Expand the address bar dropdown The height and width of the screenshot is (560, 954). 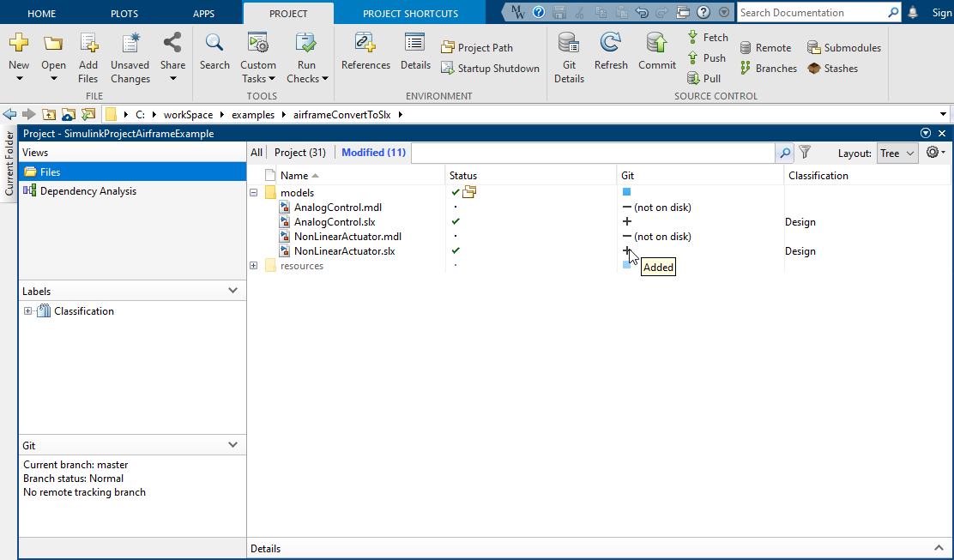[943, 114]
